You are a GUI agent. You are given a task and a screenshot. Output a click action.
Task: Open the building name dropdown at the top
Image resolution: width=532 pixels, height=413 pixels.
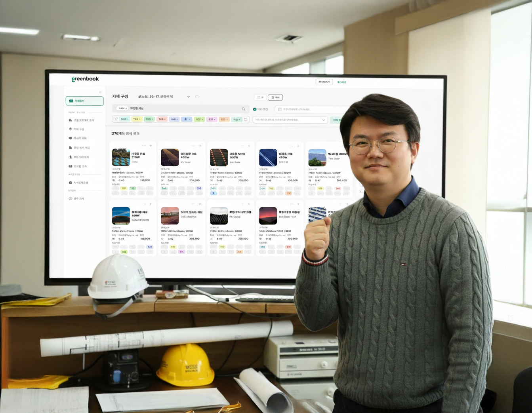[189, 97]
